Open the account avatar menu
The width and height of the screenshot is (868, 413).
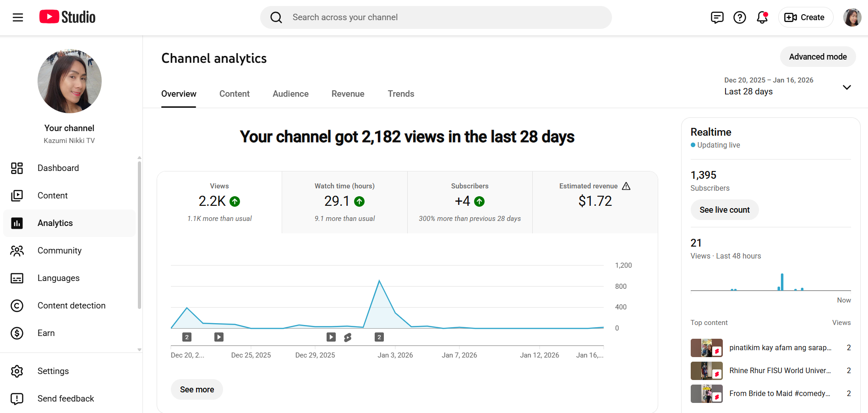(852, 17)
